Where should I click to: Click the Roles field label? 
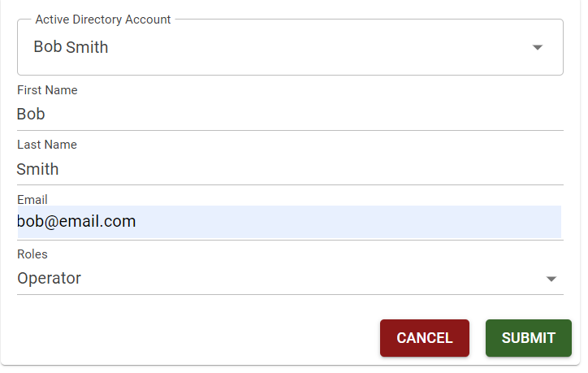[32, 254]
